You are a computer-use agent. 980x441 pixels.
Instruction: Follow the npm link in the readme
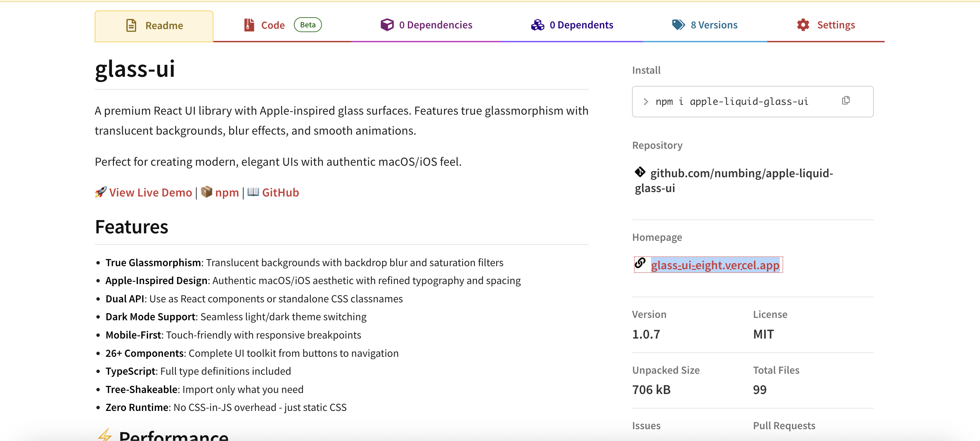[x=227, y=192]
